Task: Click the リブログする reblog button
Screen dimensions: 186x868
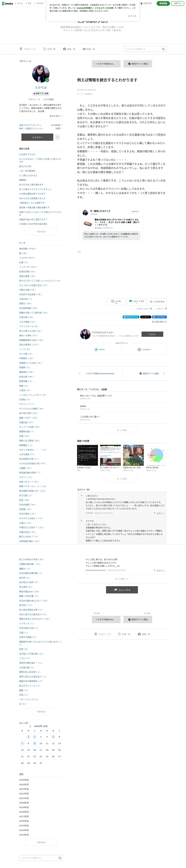Action: 157,302
